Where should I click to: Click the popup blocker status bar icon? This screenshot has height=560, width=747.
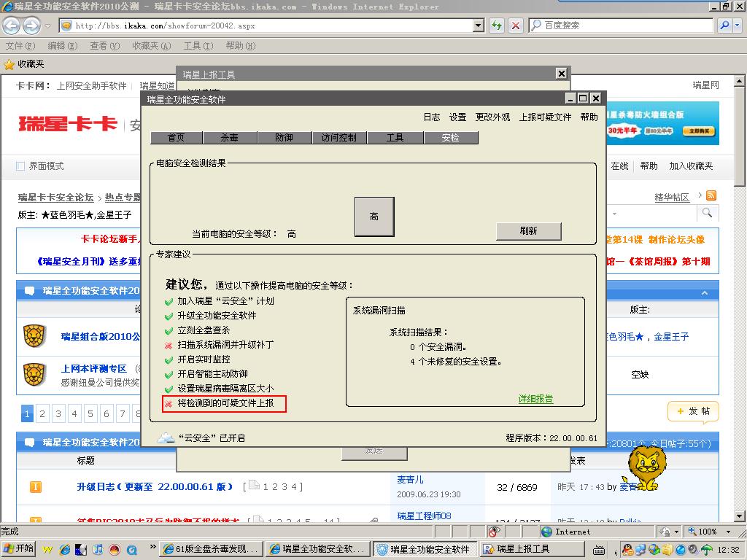point(495,532)
